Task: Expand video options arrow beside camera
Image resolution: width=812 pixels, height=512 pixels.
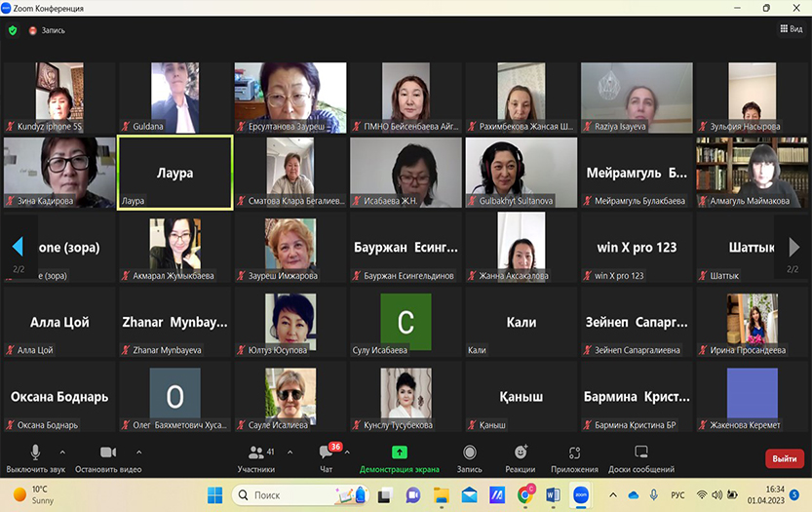Action: [138, 453]
